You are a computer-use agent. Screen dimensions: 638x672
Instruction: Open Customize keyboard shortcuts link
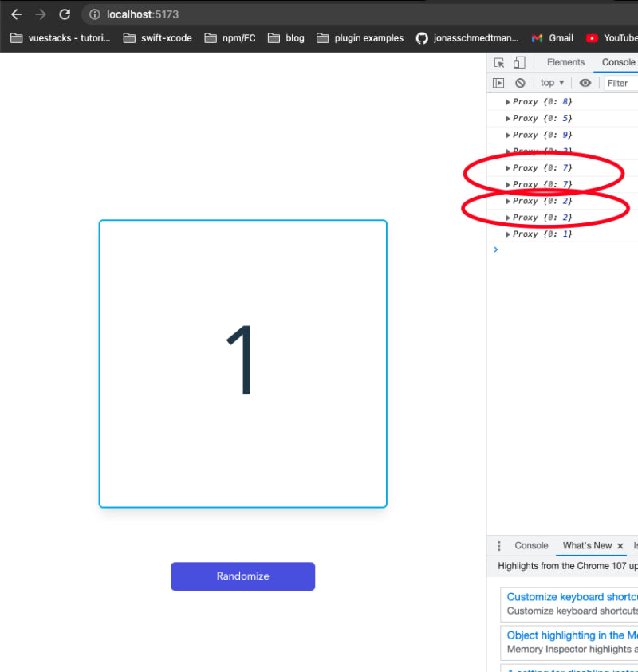point(573,596)
